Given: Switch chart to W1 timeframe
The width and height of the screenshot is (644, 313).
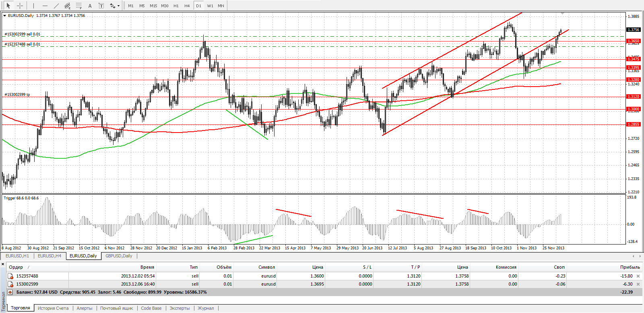Looking at the screenshot, I should pos(210,6).
